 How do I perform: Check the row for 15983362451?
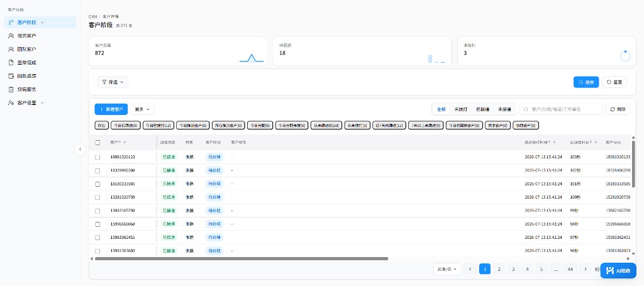pos(97,238)
